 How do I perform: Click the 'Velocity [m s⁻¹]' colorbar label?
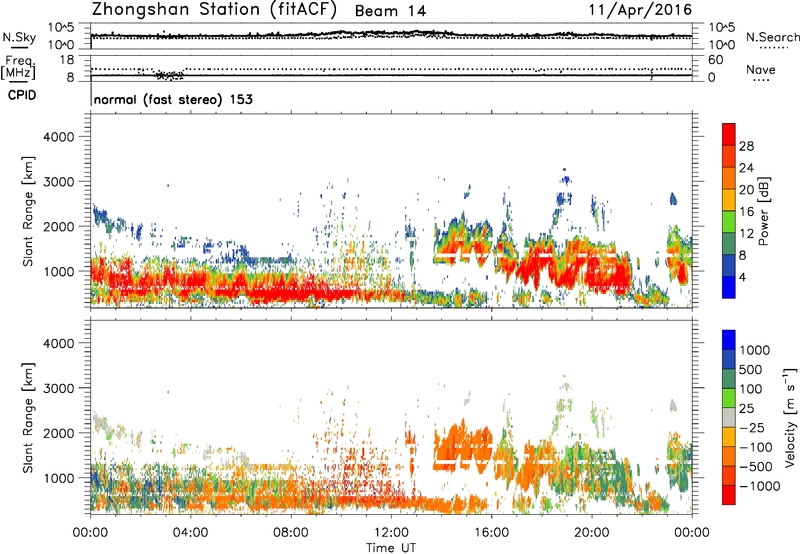790,417
